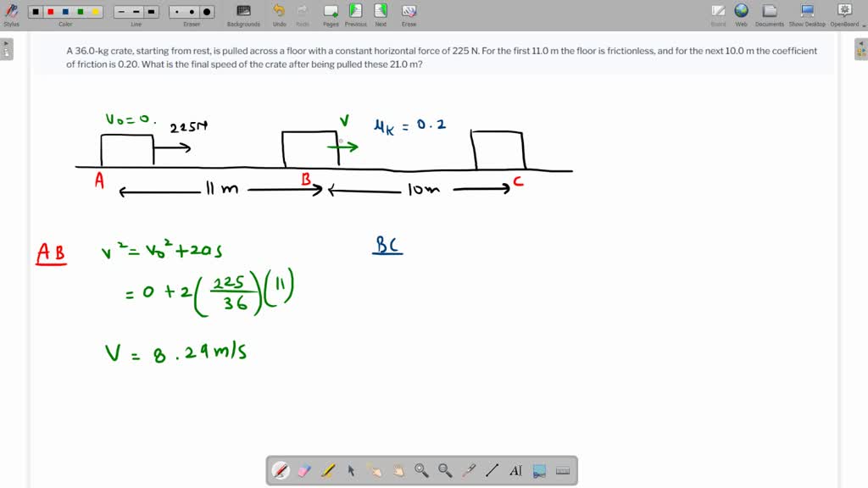Toggle the zoom-in magnifier tool

[x=422, y=470]
